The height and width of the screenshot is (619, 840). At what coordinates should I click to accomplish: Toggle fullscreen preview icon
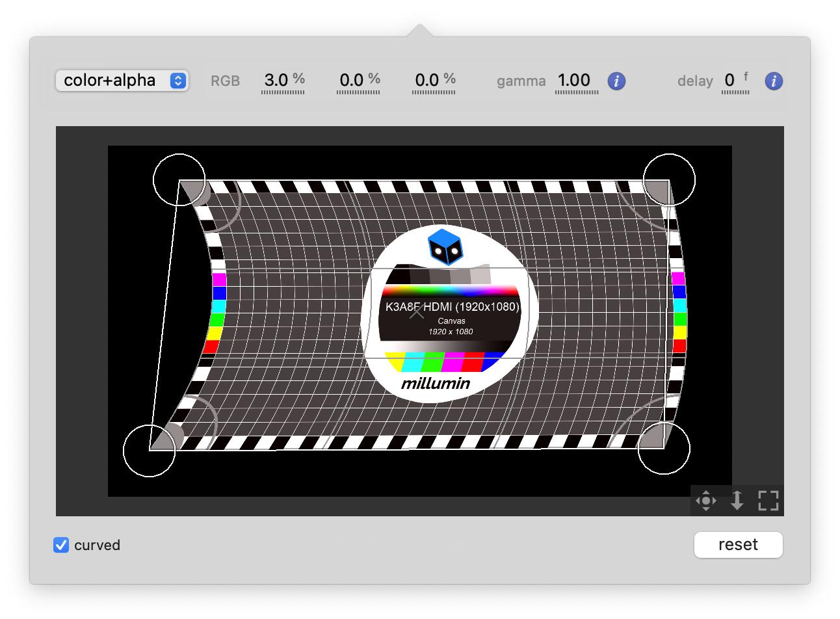coord(768,501)
